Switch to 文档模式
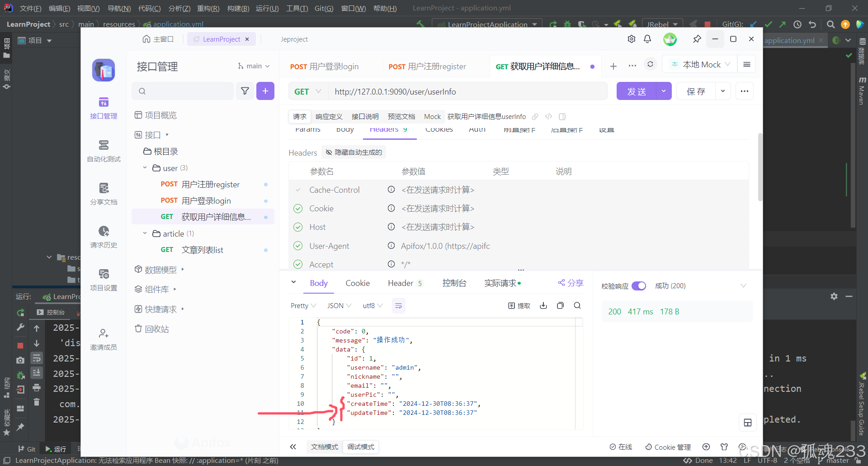This screenshot has height=466, width=868. point(325,447)
